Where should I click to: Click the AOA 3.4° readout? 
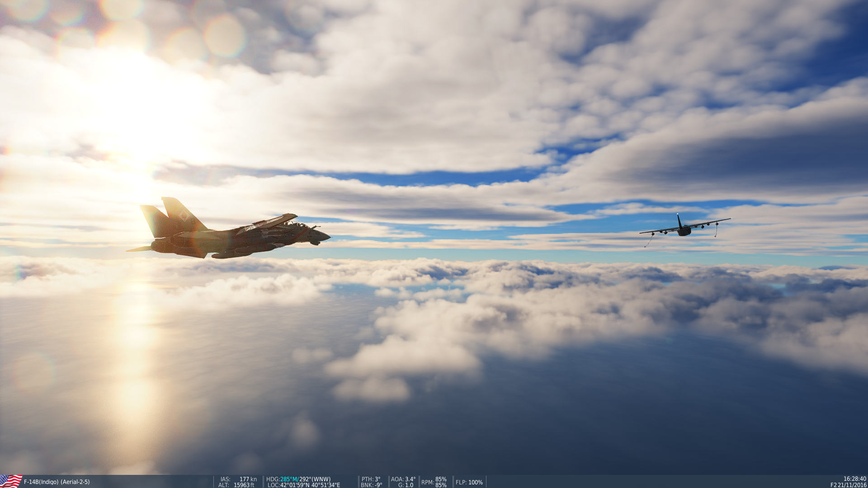coord(403,479)
